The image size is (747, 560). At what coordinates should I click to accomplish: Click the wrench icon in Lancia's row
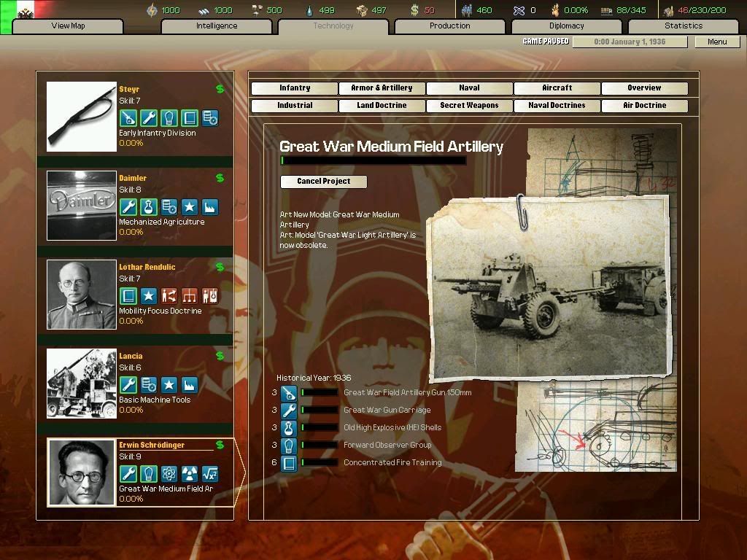(128, 385)
